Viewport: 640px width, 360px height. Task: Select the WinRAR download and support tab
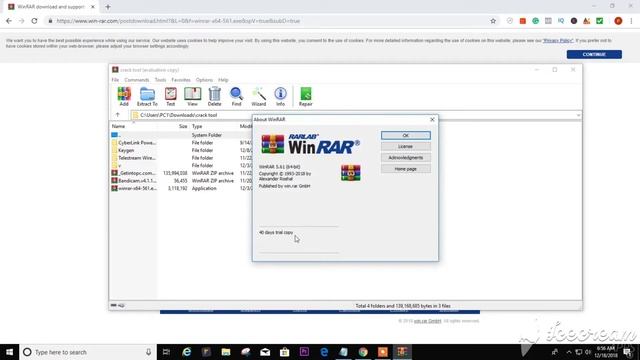(51, 7)
